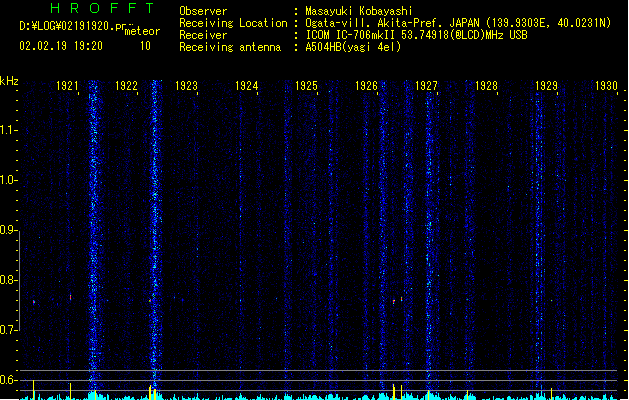Click the 0.9 kHz frequency label
Screen dimensions: 629x400
(7, 230)
